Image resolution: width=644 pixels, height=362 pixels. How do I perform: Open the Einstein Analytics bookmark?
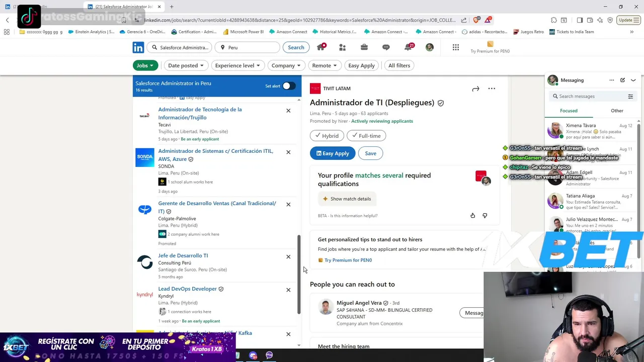[x=91, y=32]
